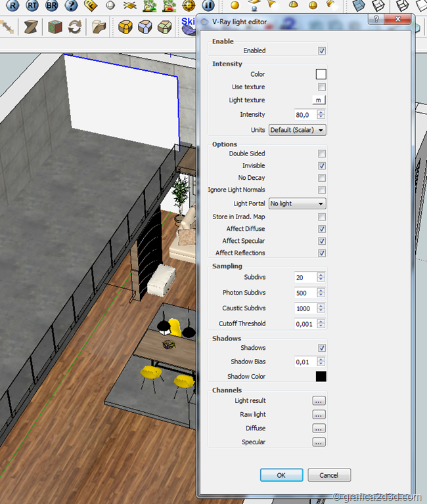
Task: Toggle the Affect Reflections checkbox
Action: click(321, 253)
